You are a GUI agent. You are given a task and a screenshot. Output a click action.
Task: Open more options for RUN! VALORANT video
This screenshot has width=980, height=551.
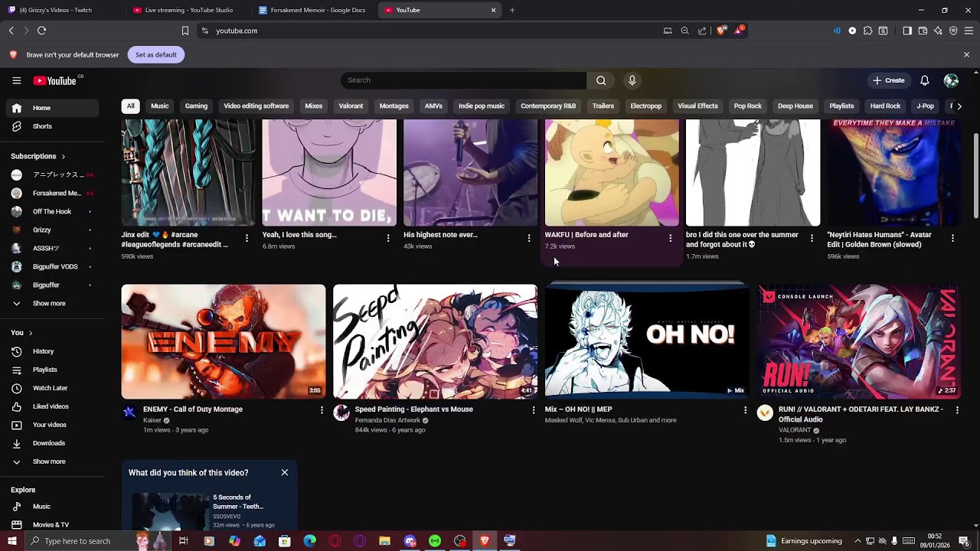pos(957,410)
